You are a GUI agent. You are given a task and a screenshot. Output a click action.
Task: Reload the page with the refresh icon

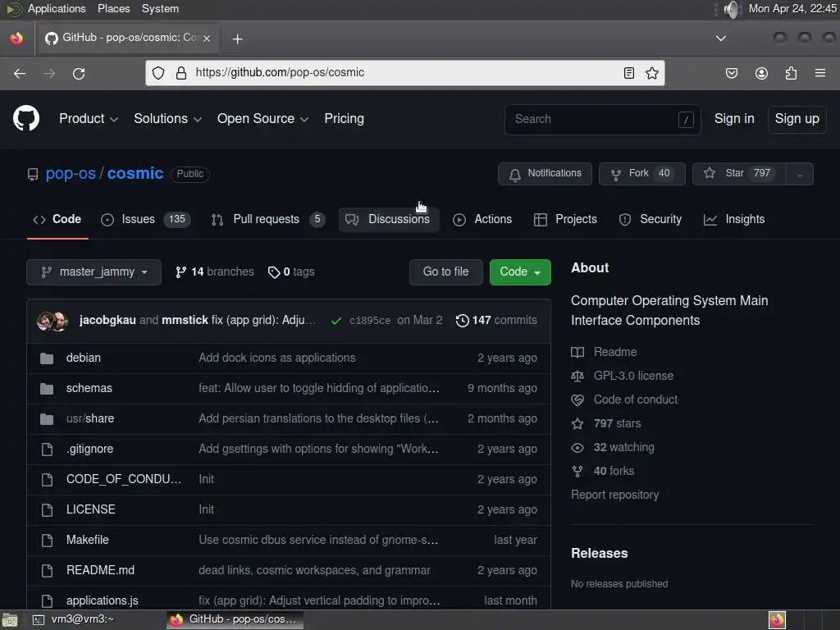click(79, 73)
